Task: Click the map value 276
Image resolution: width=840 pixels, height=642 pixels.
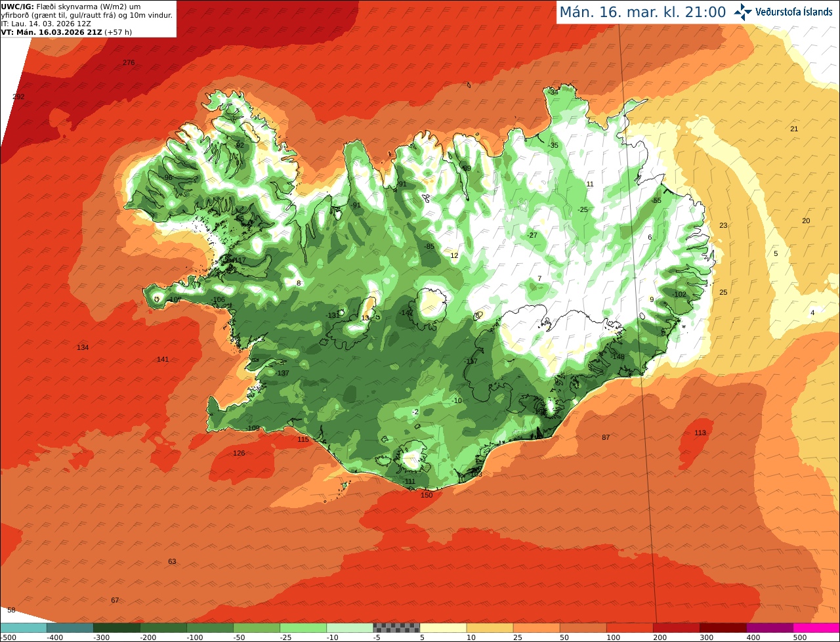Action: point(129,62)
